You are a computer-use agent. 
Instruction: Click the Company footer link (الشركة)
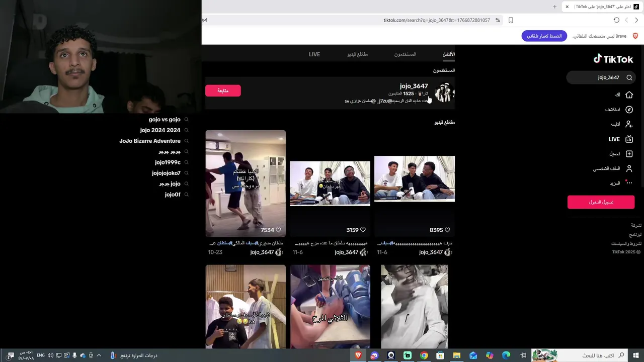pos(636,225)
